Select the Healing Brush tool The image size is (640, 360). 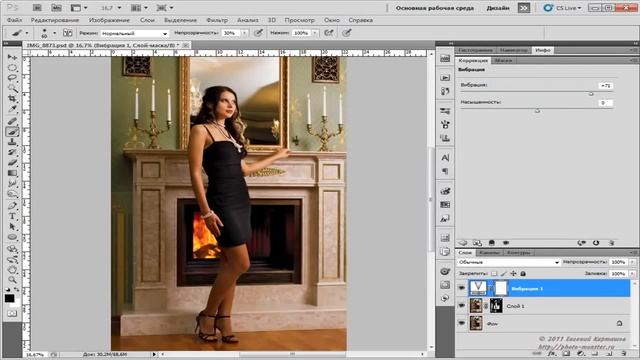[x=12, y=121]
